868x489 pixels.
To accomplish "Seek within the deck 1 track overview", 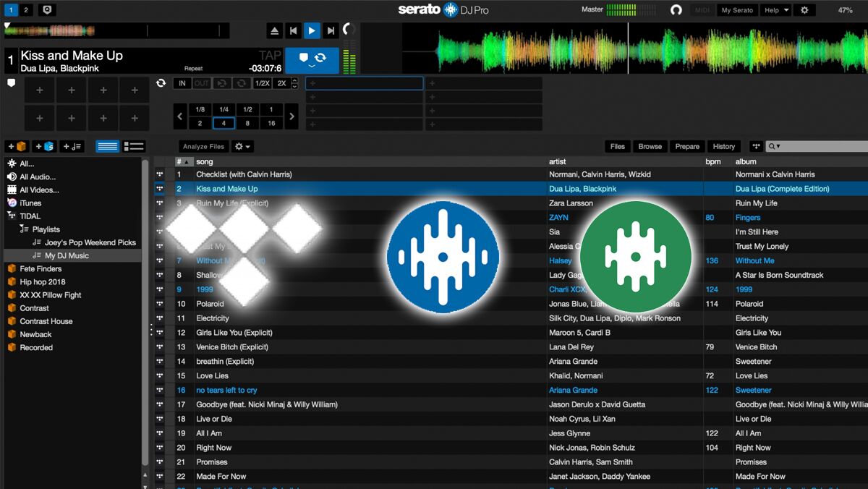I will click(116, 30).
